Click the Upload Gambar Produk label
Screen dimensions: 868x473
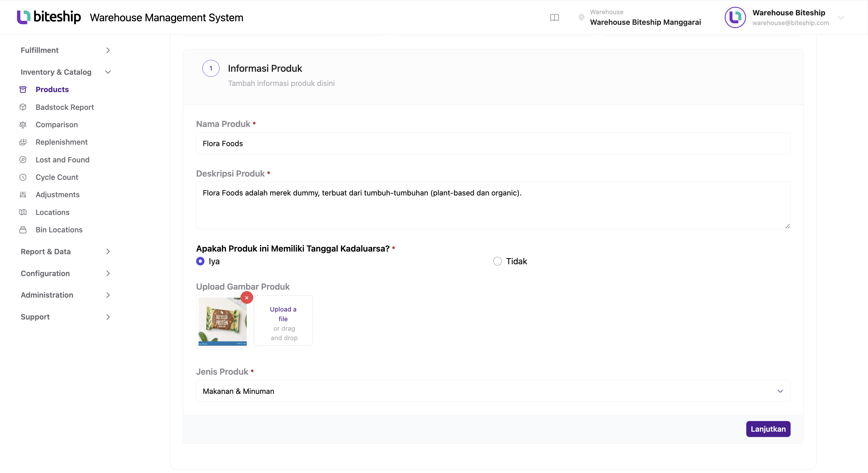pos(243,287)
